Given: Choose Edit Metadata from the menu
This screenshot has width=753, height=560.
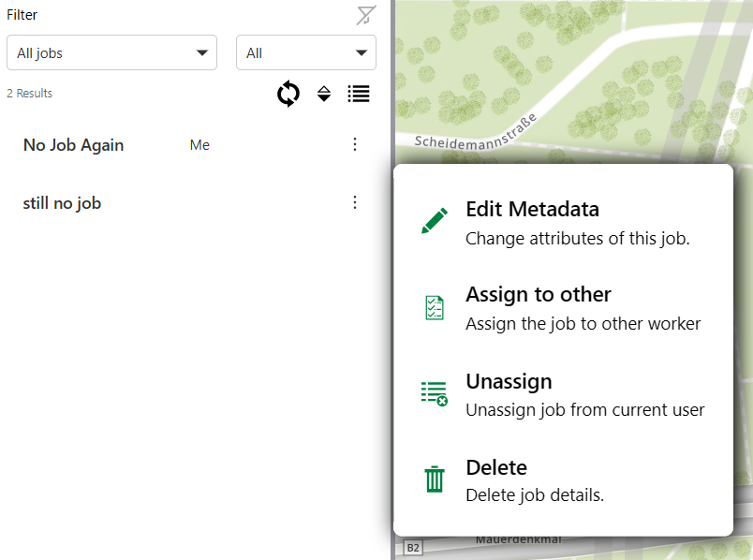Looking at the screenshot, I should pos(532,209).
